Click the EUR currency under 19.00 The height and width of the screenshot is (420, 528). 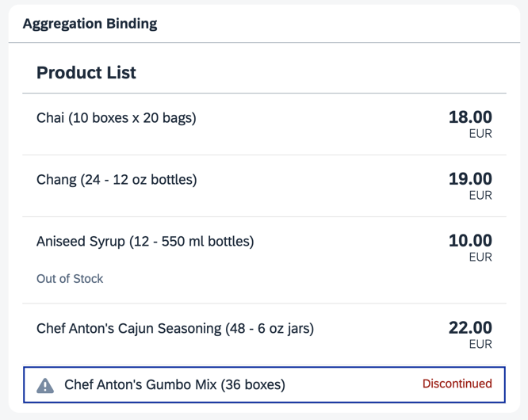[480, 196]
